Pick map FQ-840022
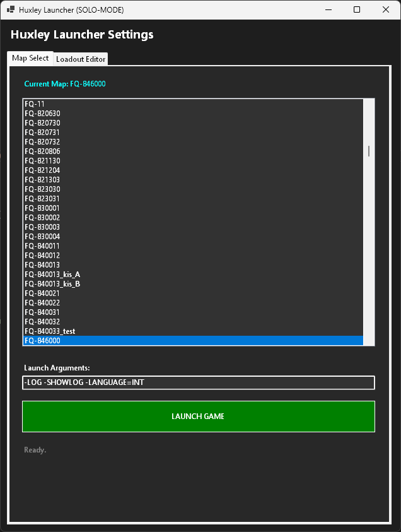The image size is (401, 532). click(x=193, y=303)
